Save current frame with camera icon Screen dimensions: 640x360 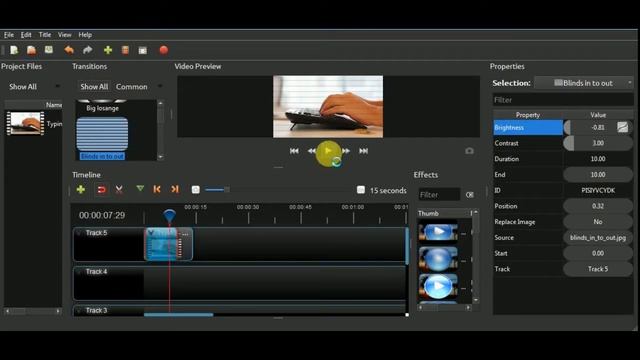coord(469,151)
